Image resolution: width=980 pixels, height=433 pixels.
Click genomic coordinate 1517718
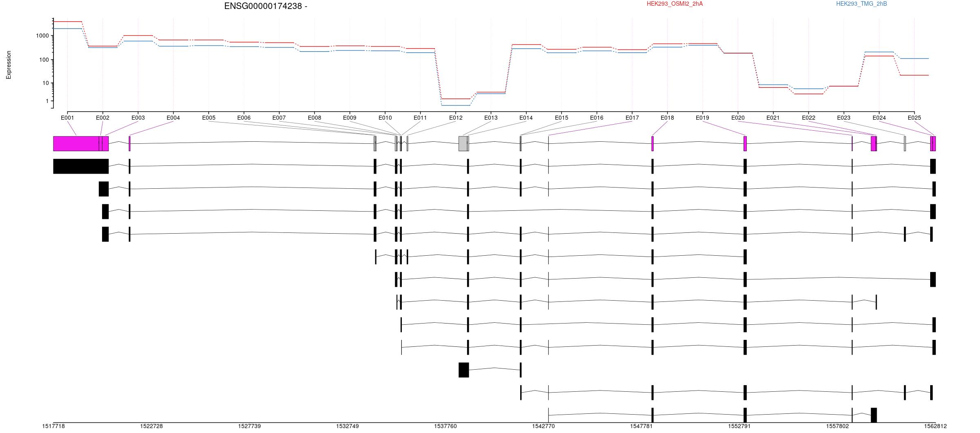[53, 426]
